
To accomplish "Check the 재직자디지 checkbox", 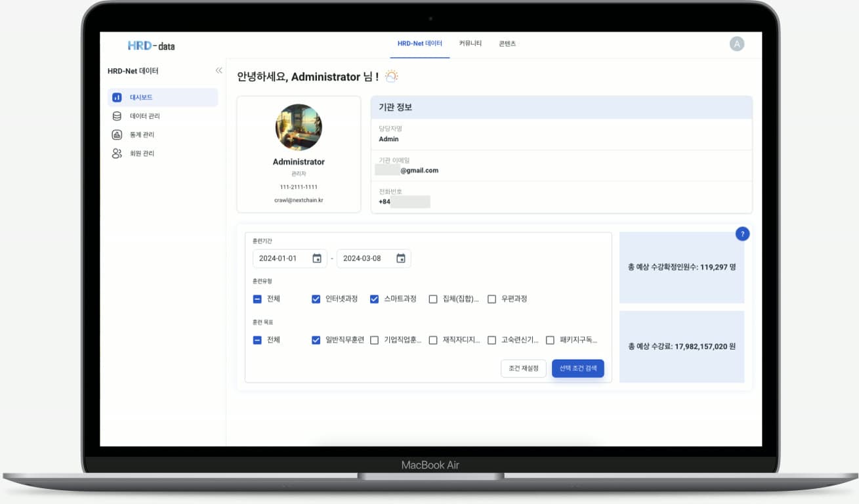I will pos(433,341).
